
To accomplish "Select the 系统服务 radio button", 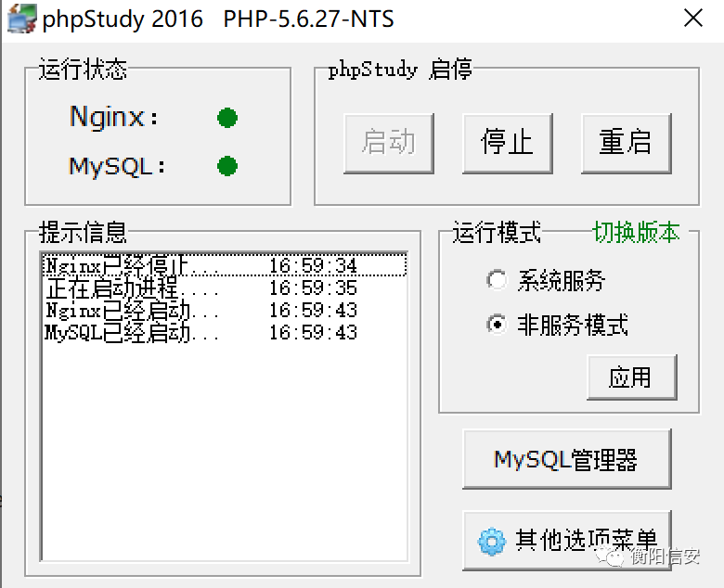I will coord(497,280).
